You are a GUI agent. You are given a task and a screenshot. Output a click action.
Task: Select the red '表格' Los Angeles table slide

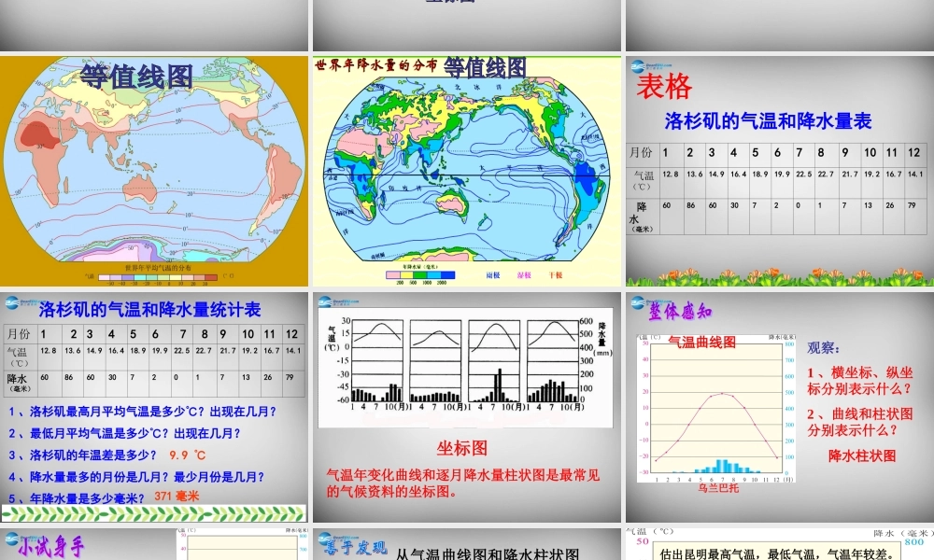780,172
